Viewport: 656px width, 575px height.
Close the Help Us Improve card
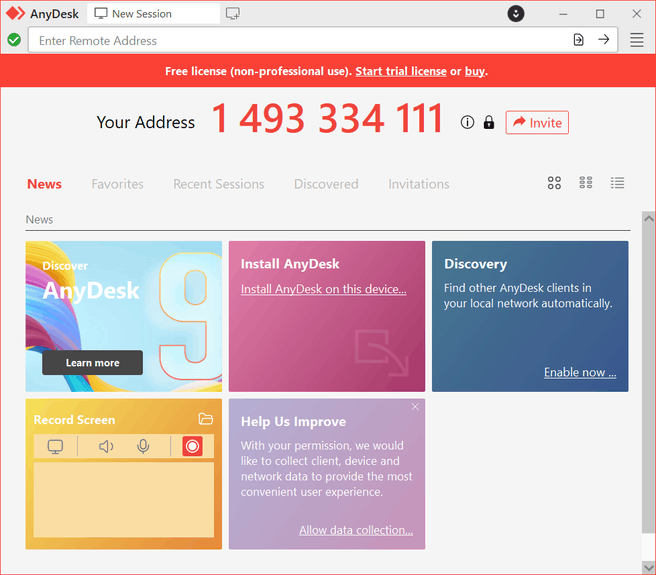pos(415,407)
